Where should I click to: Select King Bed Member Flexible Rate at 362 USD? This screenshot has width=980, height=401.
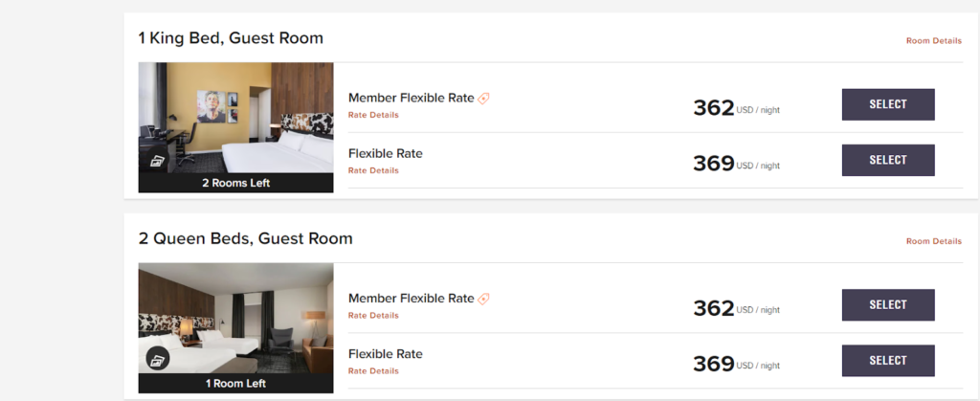887,104
